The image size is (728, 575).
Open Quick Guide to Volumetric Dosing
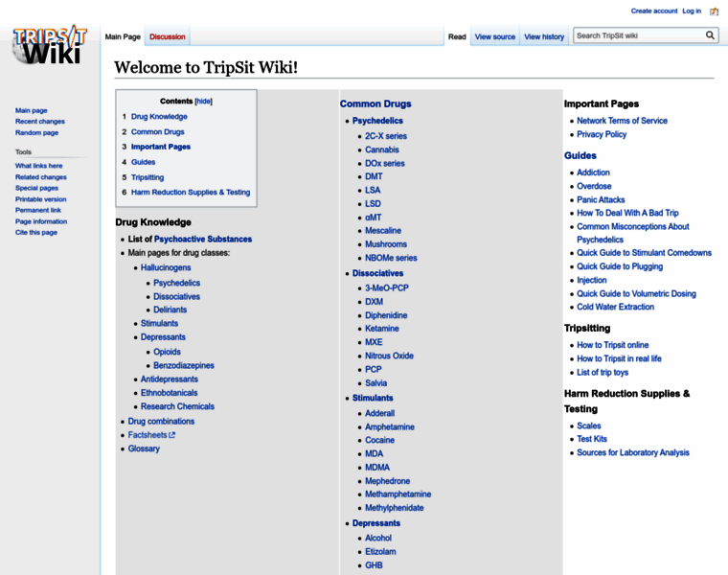click(636, 293)
